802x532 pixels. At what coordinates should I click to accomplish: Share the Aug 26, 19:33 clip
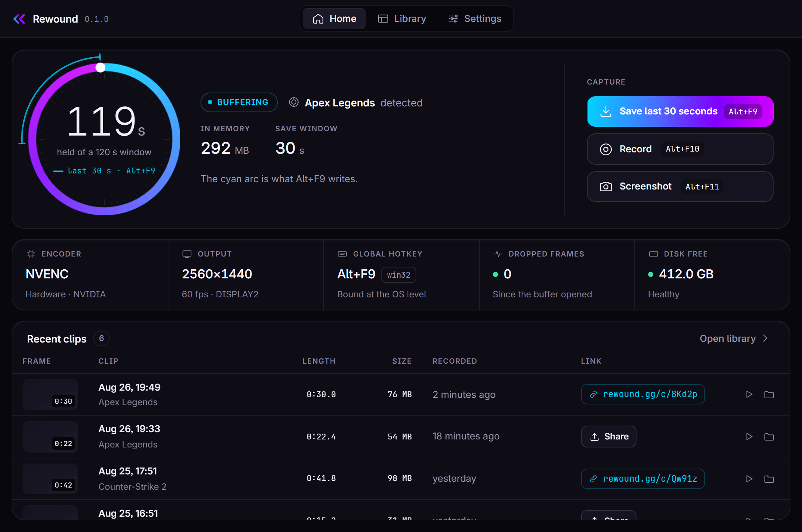click(609, 437)
